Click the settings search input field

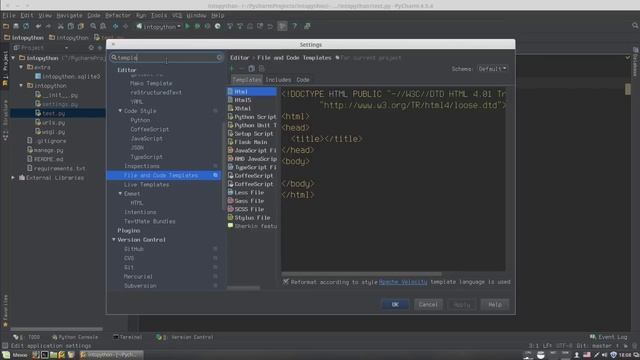166,58
